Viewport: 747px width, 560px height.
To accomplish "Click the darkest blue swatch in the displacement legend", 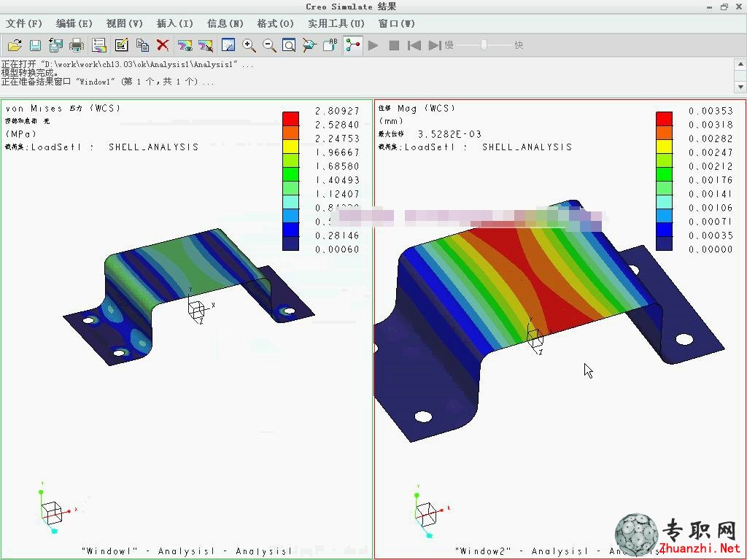I will (664, 244).
